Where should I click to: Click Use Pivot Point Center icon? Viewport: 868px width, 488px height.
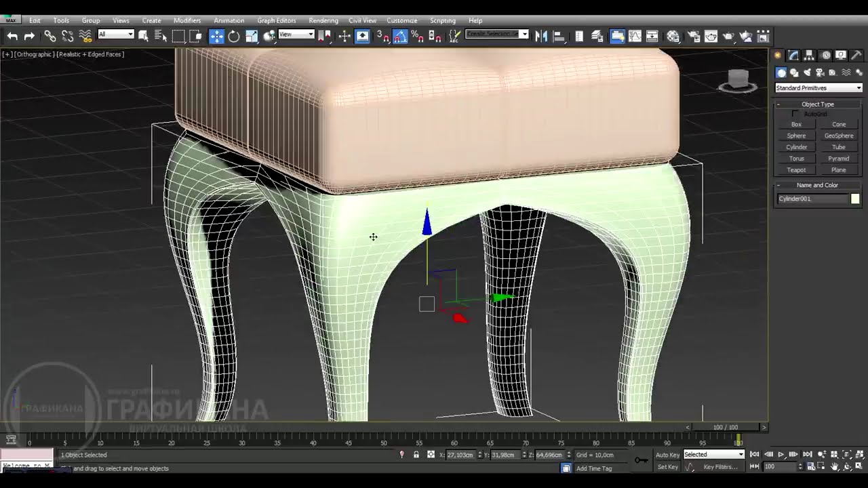(x=325, y=36)
